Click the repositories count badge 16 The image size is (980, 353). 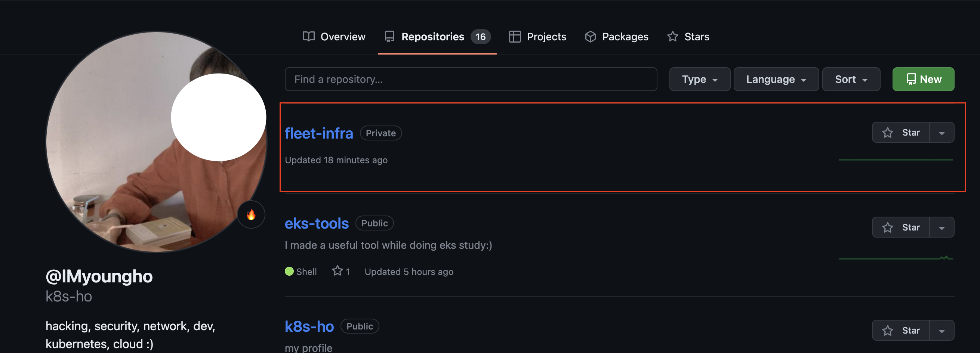481,37
